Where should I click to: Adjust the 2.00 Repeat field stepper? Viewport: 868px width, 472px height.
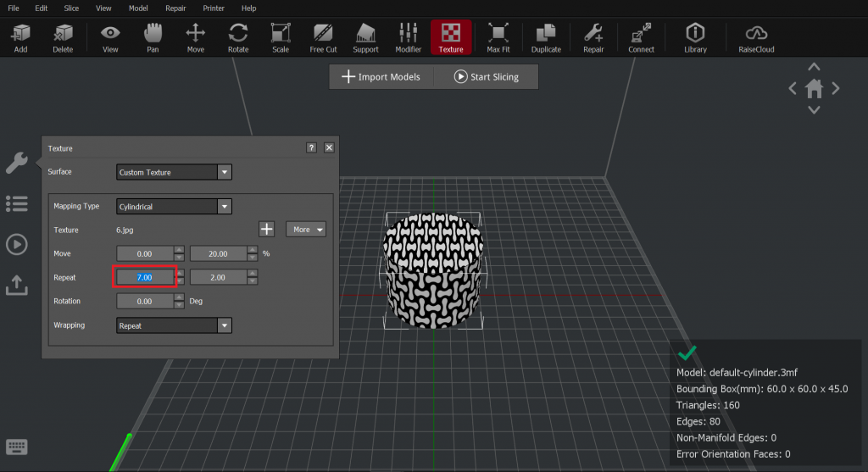point(253,277)
